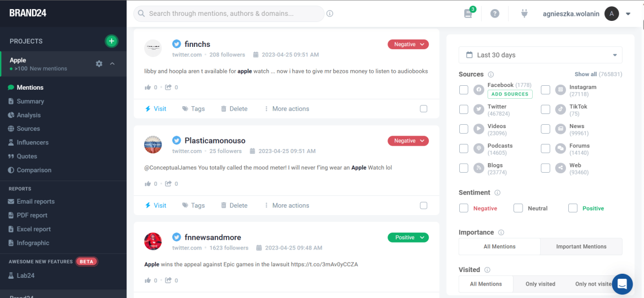Open the Last 30 days date dropdown
This screenshot has height=298, width=644.
540,55
